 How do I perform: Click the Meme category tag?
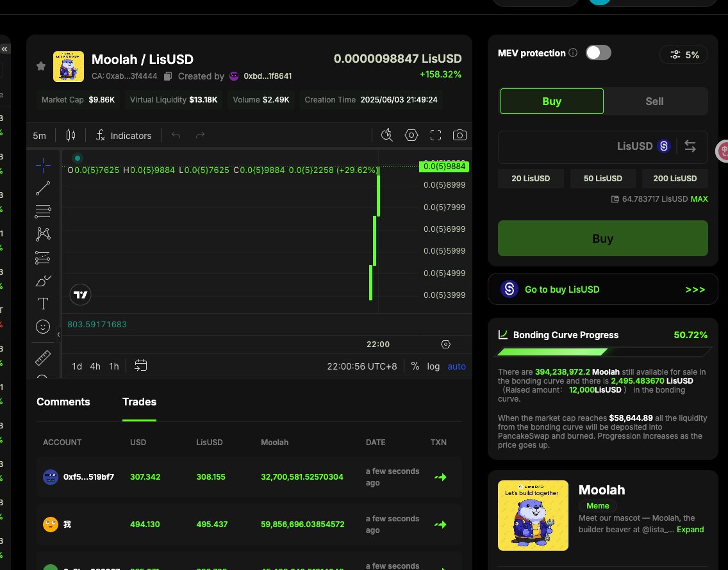597,506
